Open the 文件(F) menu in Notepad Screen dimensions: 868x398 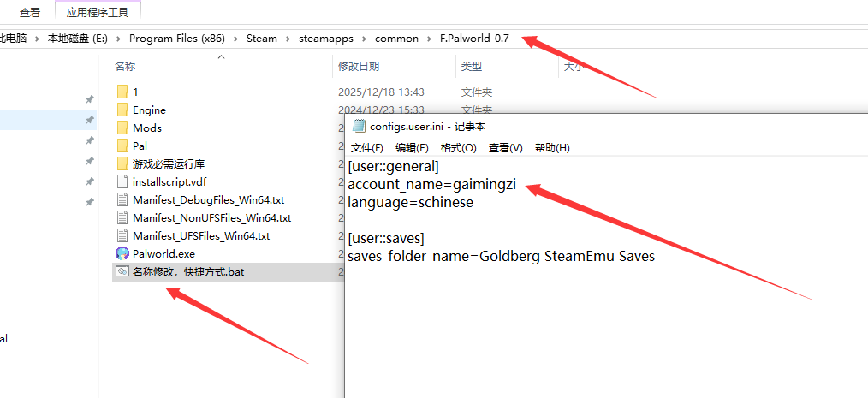click(367, 148)
